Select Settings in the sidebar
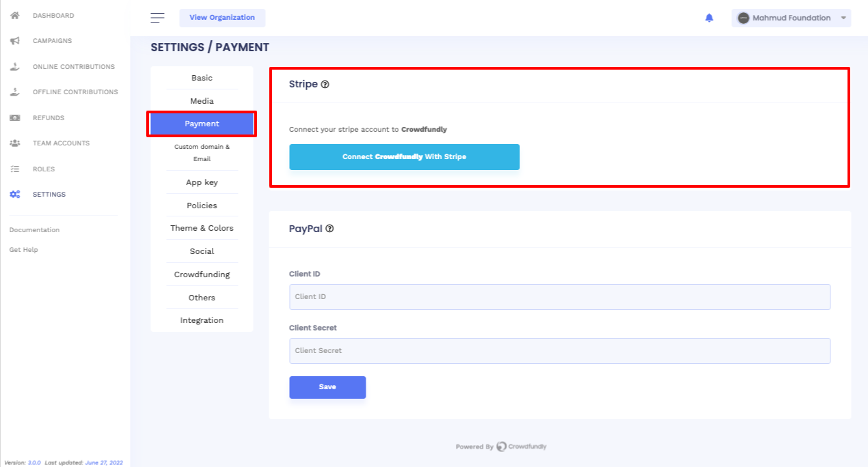 [49, 195]
